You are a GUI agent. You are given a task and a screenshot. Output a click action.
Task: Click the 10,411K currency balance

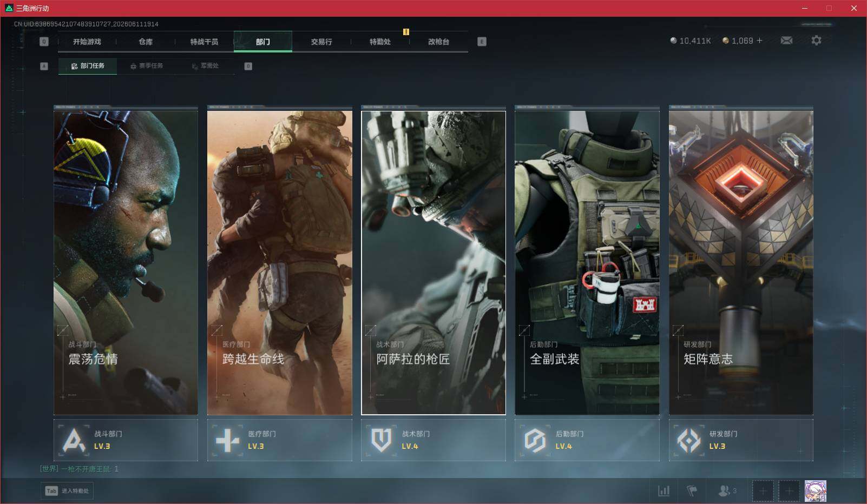click(x=695, y=41)
